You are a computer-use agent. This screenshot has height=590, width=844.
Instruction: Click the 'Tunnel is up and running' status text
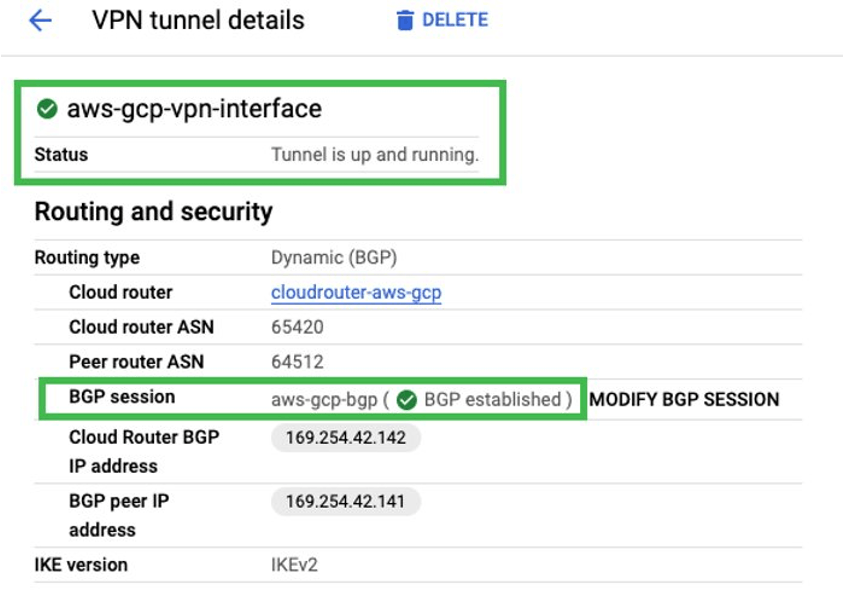[x=375, y=155]
